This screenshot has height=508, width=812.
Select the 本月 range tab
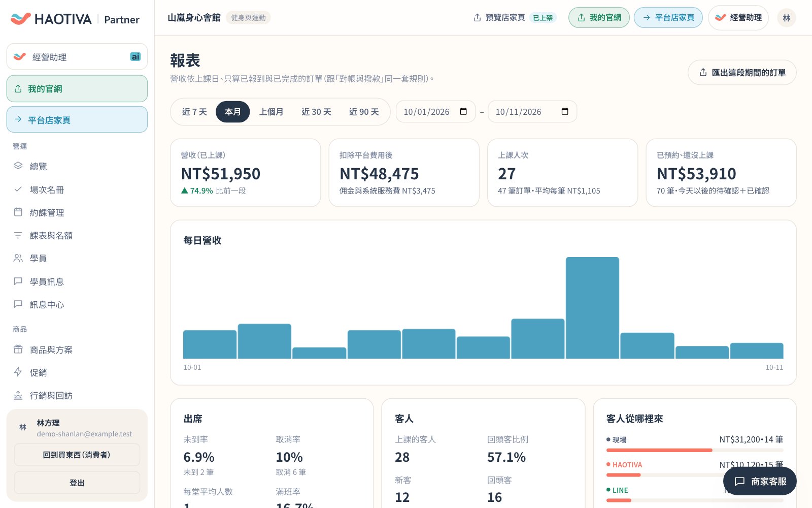233,112
